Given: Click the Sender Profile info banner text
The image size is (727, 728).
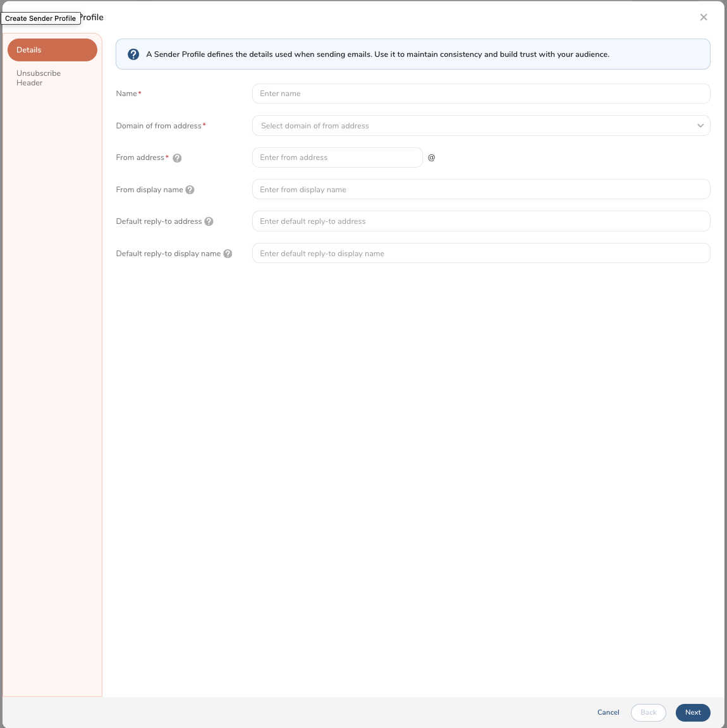Looking at the screenshot, I should (377, 54).
